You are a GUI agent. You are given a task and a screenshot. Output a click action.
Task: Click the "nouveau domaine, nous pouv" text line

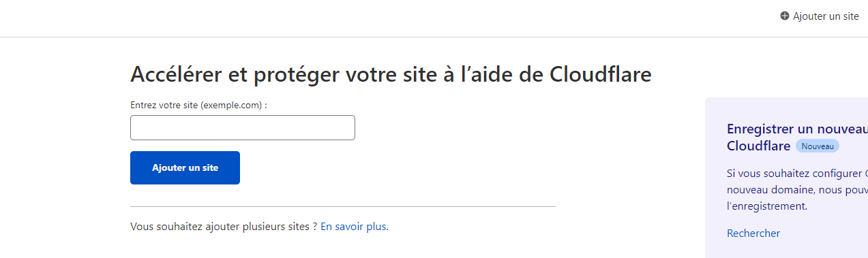797,189
